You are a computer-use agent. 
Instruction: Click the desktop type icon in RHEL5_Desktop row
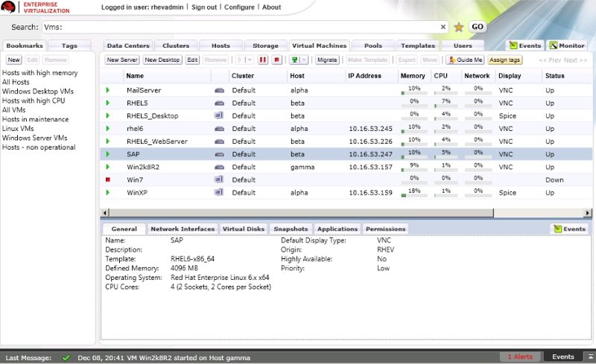point(218,115)
